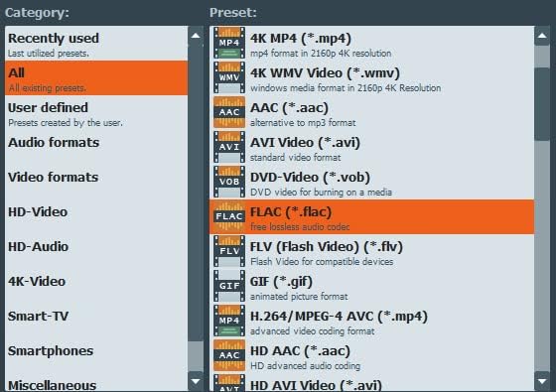Click 'standard video format' description
Viewport: 556px width, 392px height.
[x=296, y=158]
